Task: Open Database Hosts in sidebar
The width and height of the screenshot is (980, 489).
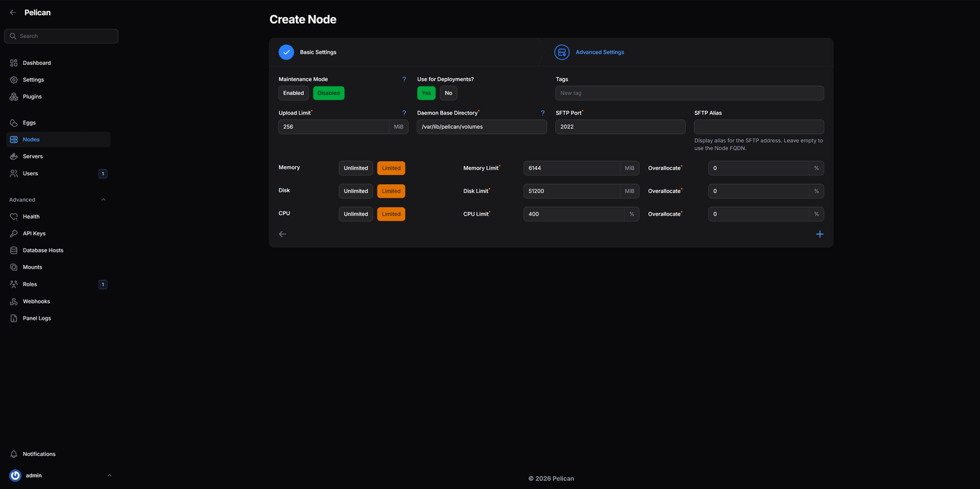Action: pos(58,251)
